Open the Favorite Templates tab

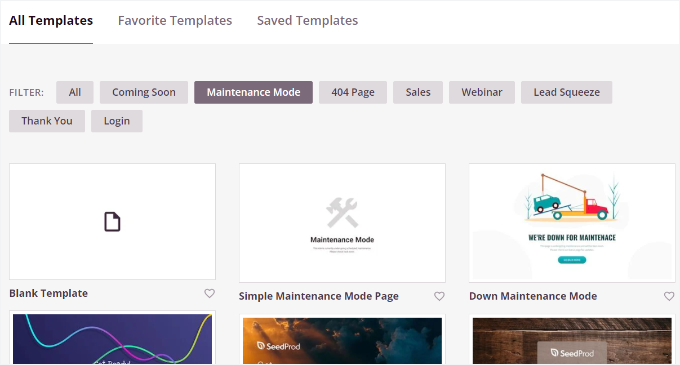point(175,21)
